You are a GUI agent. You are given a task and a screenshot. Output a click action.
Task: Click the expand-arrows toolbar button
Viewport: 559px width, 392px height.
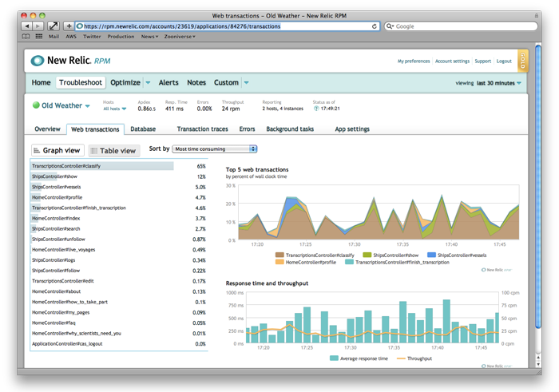tap(54, 26)
